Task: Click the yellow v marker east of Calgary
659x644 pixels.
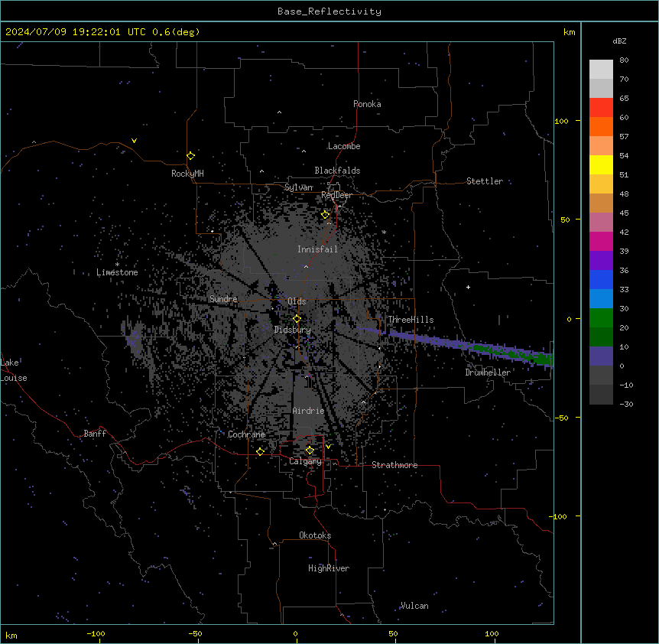Action: (328, 447)
